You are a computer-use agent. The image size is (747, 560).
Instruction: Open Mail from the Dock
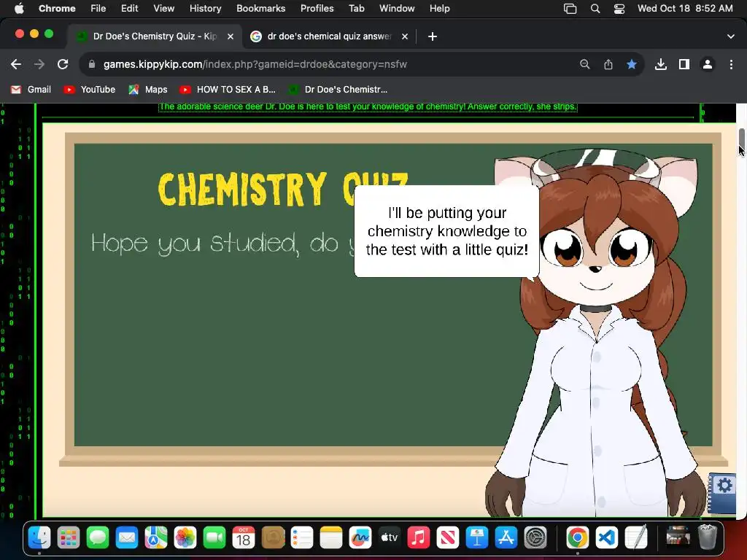[x=127, y=538]
